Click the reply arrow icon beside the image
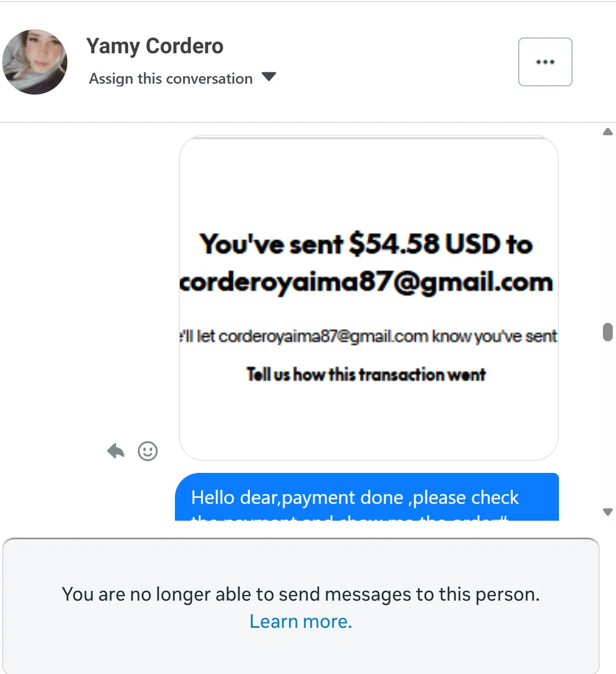This screenshot has height=674, width=616. [116, 451]
